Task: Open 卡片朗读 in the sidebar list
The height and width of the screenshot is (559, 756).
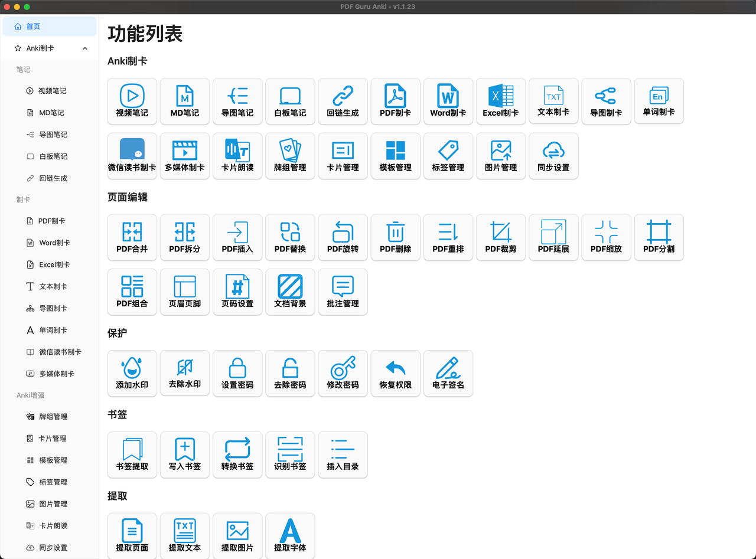Action: coord(53,526)
